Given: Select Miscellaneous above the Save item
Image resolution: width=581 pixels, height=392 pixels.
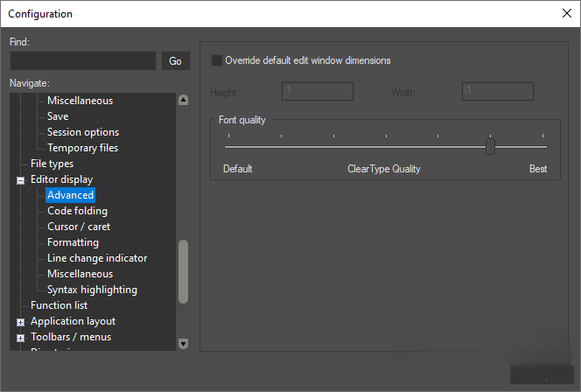Looking at the screenshot, I should [80, 101].
